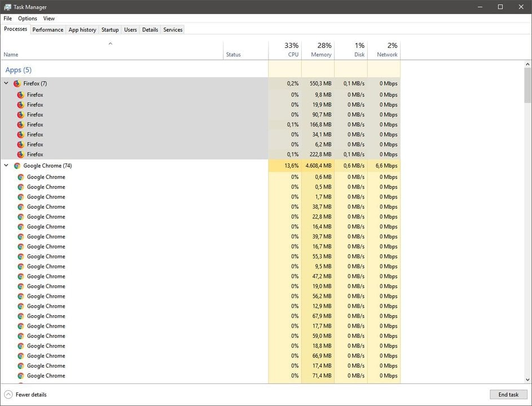532x406 pixels.
Task: Click the Google Chrome (74) group icon
Action: [17, 166]
